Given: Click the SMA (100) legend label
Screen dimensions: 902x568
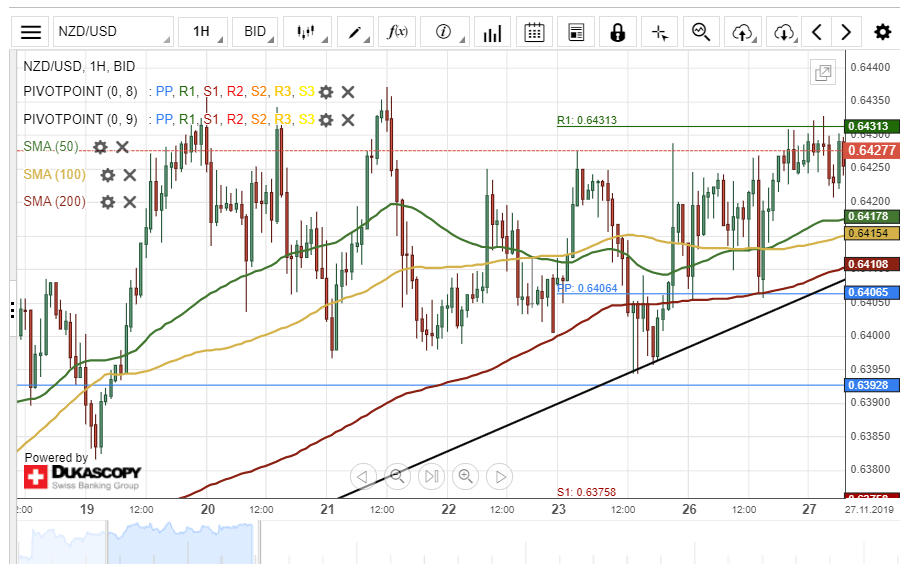Looking at the screenshot, I should (x=55, y=174).
